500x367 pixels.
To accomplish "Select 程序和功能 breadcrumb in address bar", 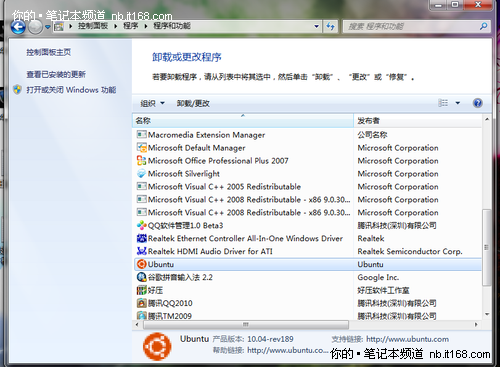I will click(x=172, y=26).
